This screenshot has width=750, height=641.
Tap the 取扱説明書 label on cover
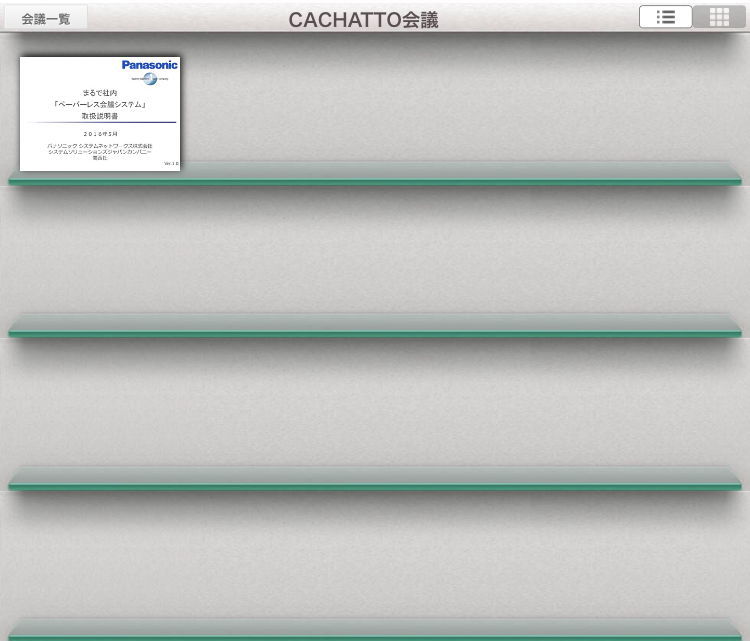tap(100, 116)
